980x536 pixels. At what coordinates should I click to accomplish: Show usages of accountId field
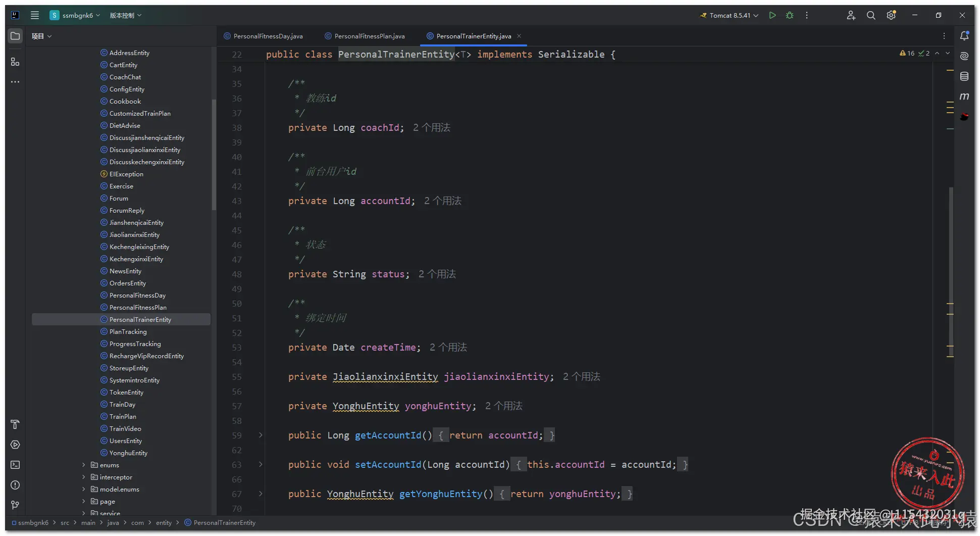(443, 201)
